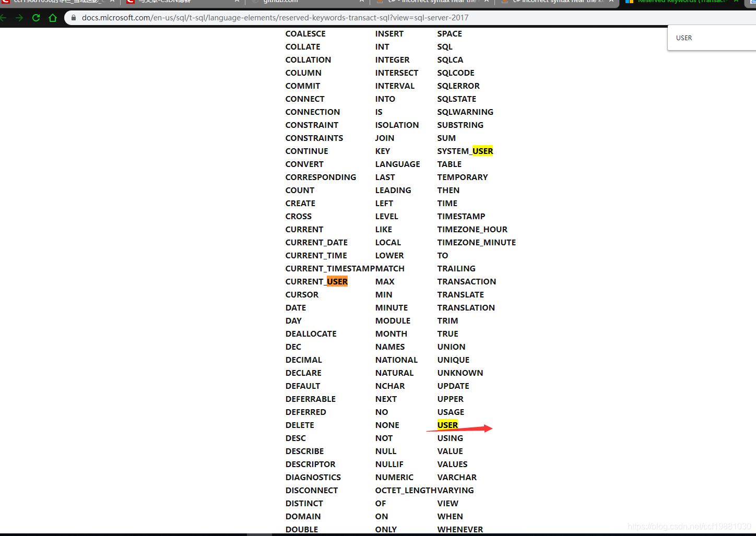Click the NUMERIC keyword

(394, 478)
